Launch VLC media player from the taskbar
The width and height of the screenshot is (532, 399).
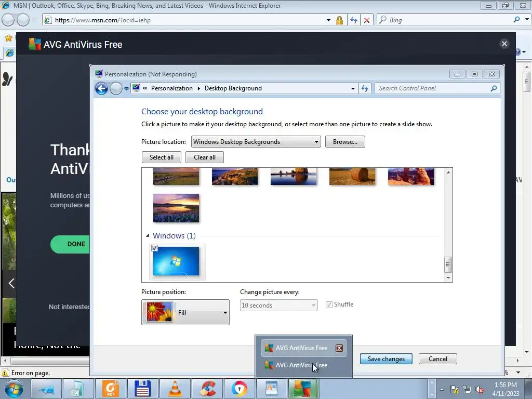pyautogui.click(x=175, y=389)
